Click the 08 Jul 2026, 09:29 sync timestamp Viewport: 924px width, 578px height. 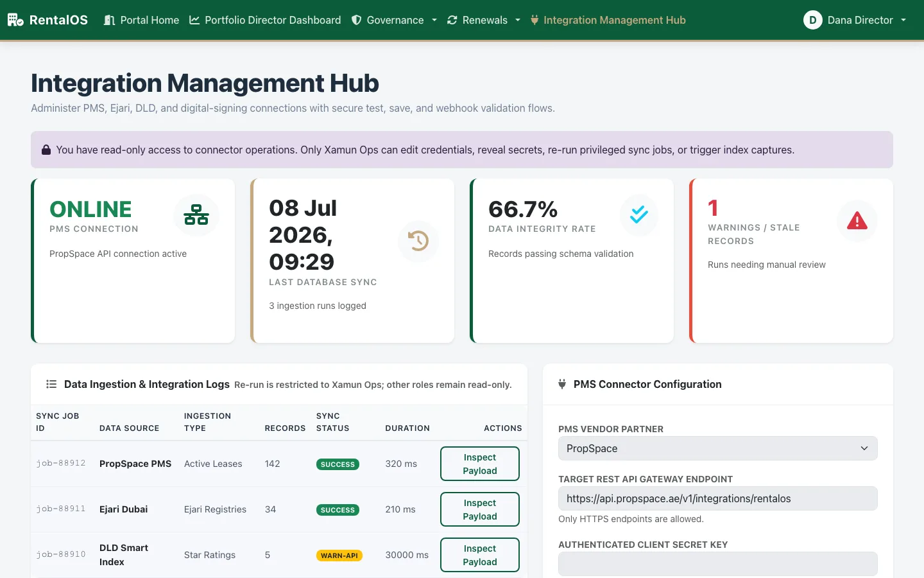point(303,235)
